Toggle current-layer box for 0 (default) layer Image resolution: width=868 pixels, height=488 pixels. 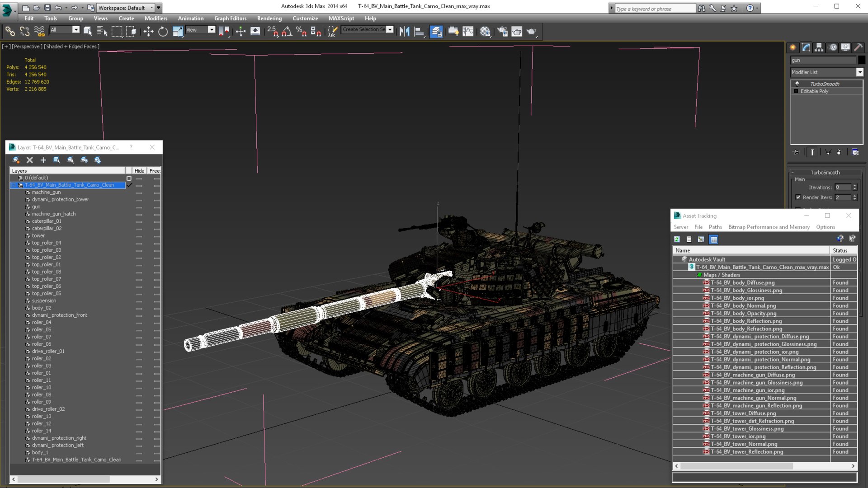pos(129,178)
